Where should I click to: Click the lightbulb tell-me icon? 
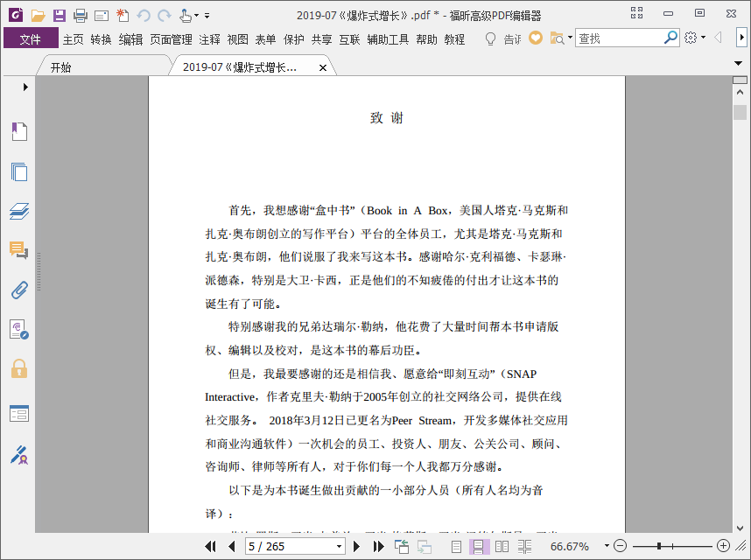point(490,38)
